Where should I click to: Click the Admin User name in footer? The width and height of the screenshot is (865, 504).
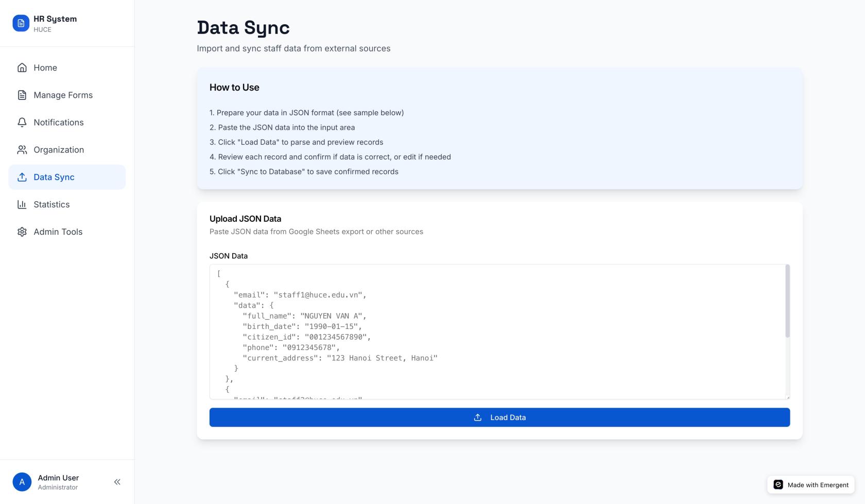click(x=58, y=478)
